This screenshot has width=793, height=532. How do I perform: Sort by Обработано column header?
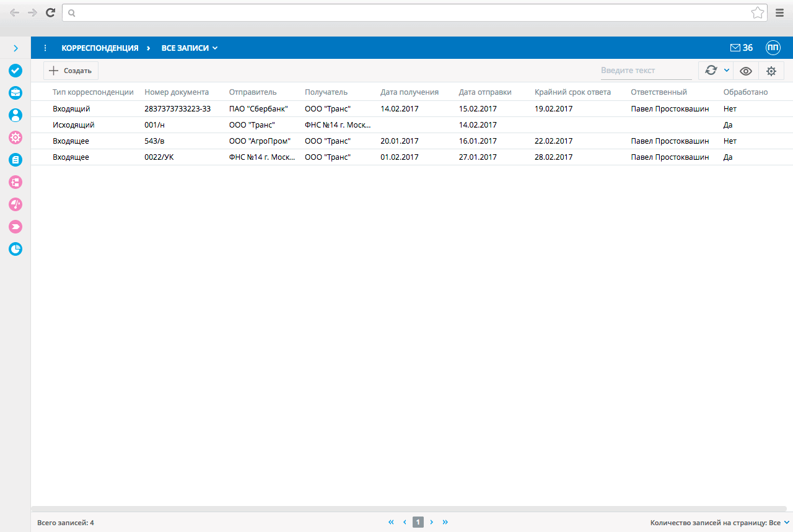(x=745, y=92)
